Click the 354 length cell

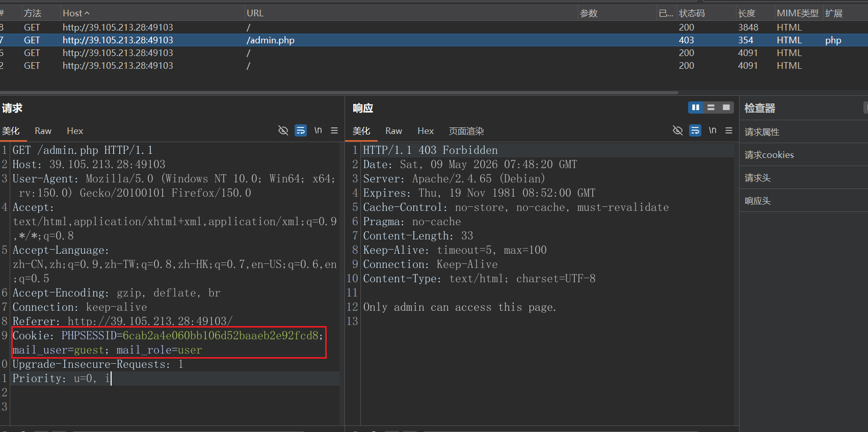(745, 40)
